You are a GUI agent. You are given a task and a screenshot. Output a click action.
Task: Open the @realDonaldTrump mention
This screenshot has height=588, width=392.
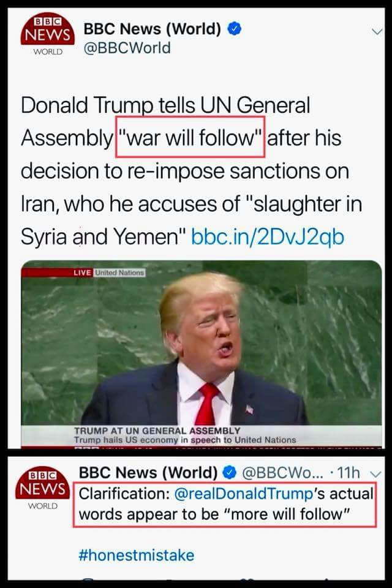point(244,494)
